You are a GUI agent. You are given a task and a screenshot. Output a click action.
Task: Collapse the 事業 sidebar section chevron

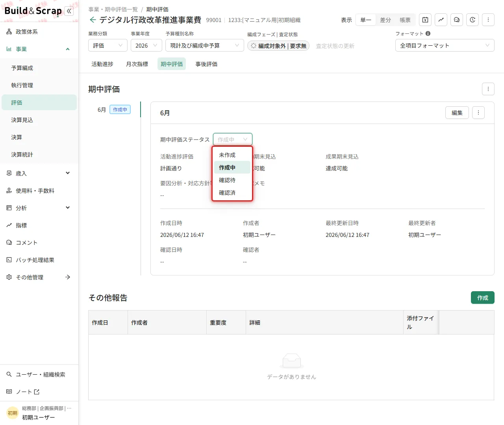coord(68,49)
